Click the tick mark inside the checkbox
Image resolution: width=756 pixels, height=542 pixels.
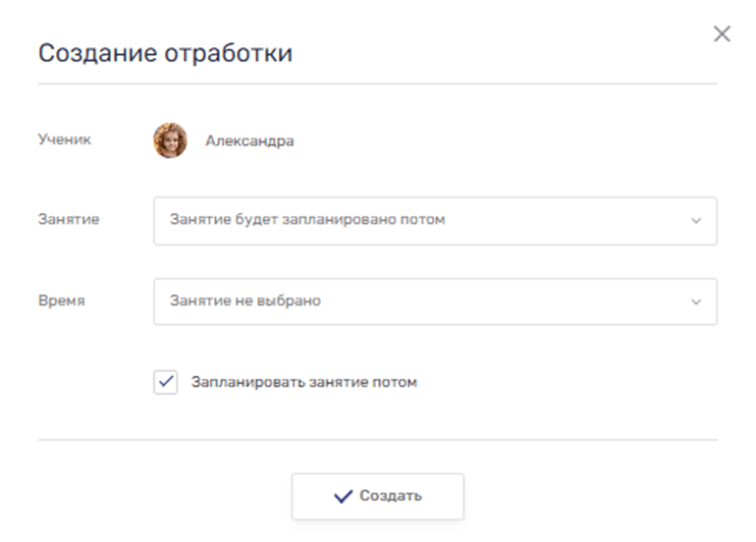[x=165, y=382]
